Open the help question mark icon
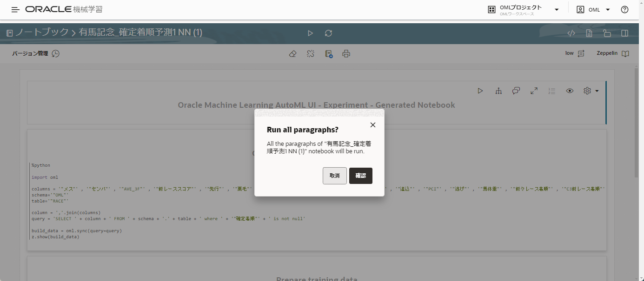Image resolution: width=644 pixels, height=281 pixels. [625, 10]
